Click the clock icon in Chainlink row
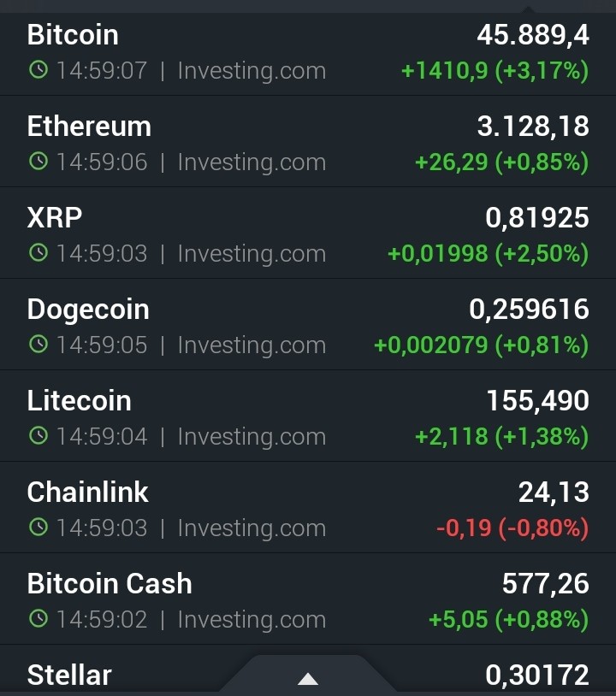The image size is (616, 696). click(38, 527)
